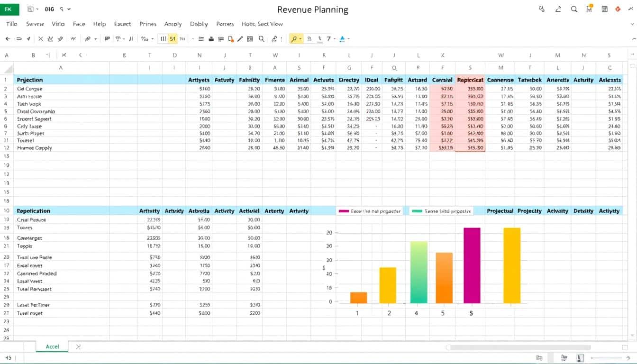Click the number 7 toolbar icon
This screenshot has width=637, height=364.
pyautogui.click(x=328, y=39)
